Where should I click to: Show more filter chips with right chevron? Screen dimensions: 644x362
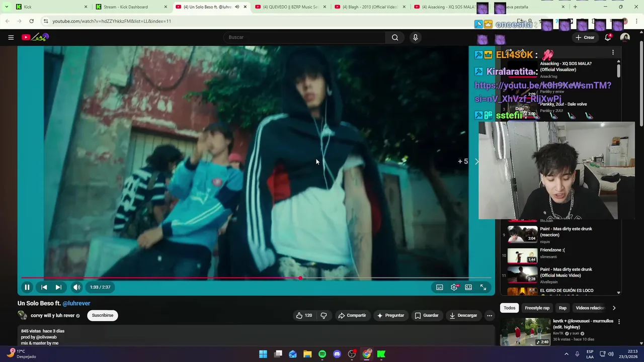pyautogui.click(x=614, y=308)
